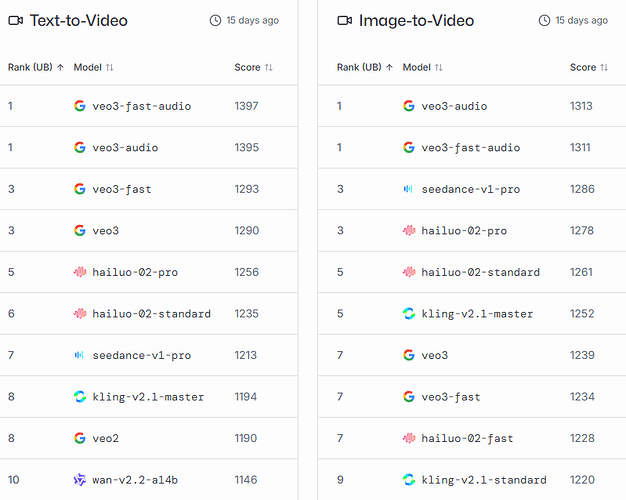The width and height of the screenshot is (626, 500).
Task: Click rank 9 cell in Image-to-Video
Action: (x=340, y=480)
